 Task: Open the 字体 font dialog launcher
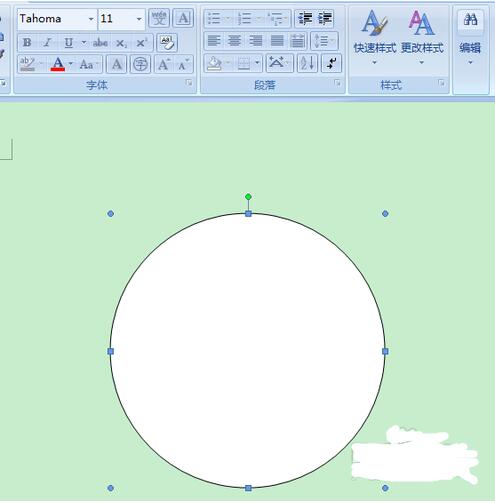click(189, 83)
